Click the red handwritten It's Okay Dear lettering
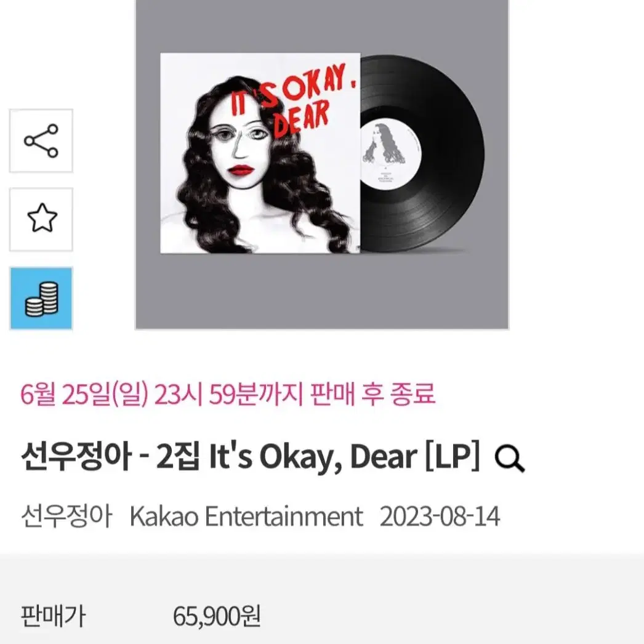The height and width of the screenshot is (644, 644). [x=292, y=100]
